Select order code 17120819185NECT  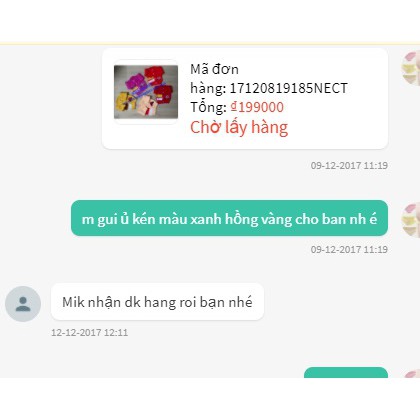pos(289,88)
